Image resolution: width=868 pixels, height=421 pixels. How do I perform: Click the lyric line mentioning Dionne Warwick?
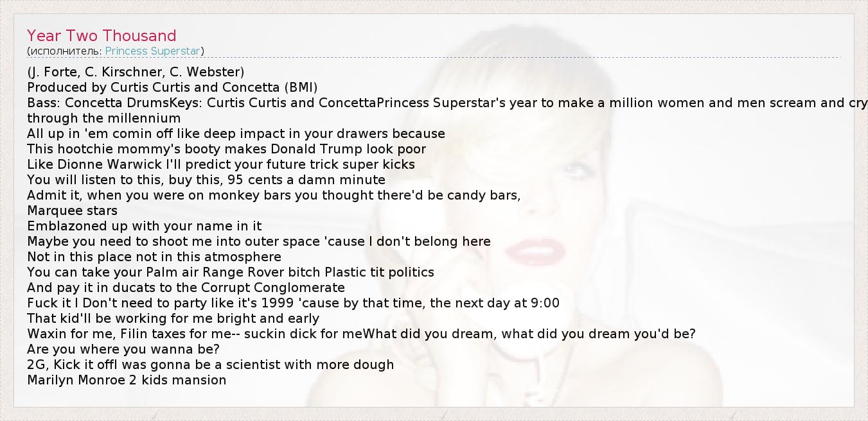(221, 164)
